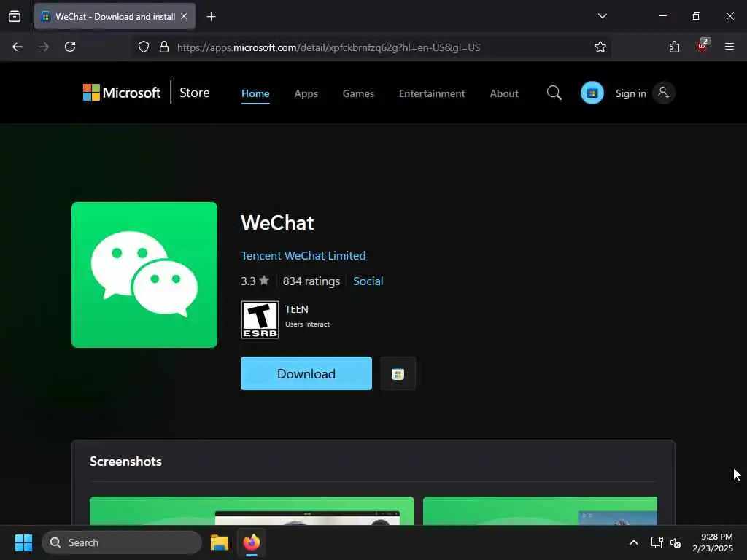Reload the current page
Screen dimensions: 747x560
click(70, 47)
